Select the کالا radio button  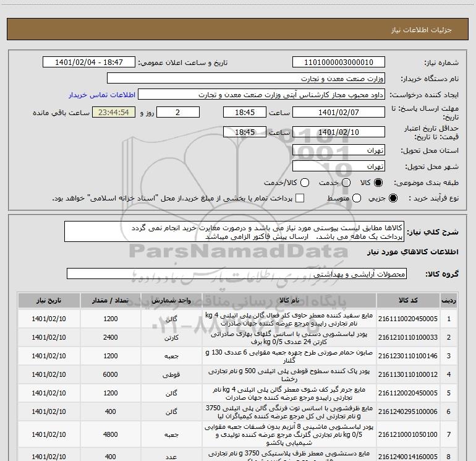378,183
